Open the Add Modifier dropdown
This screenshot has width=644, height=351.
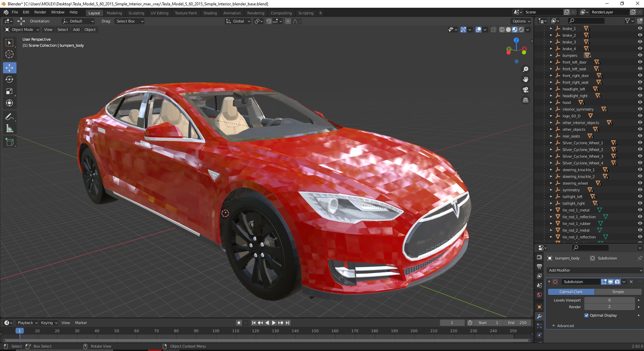click(595, 270)
